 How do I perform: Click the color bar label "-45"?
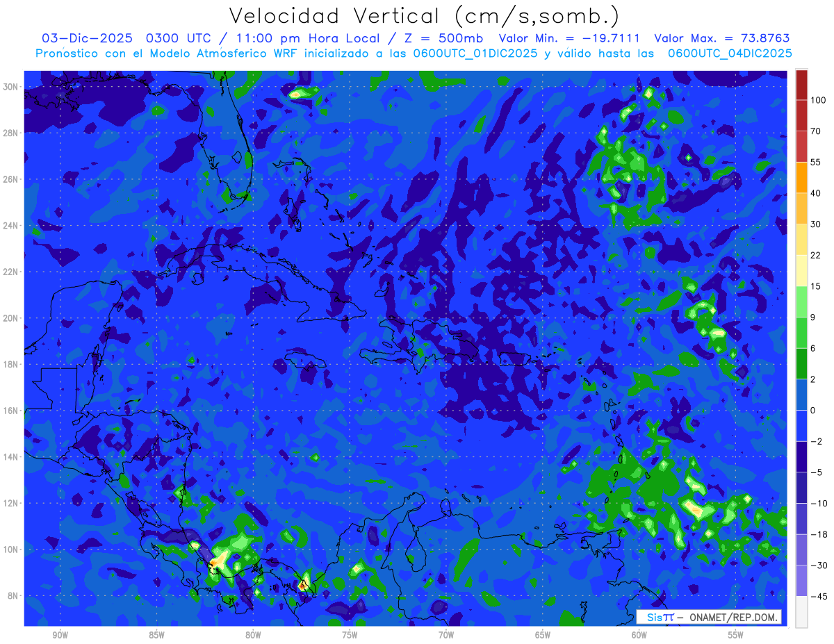coord(818,596)
